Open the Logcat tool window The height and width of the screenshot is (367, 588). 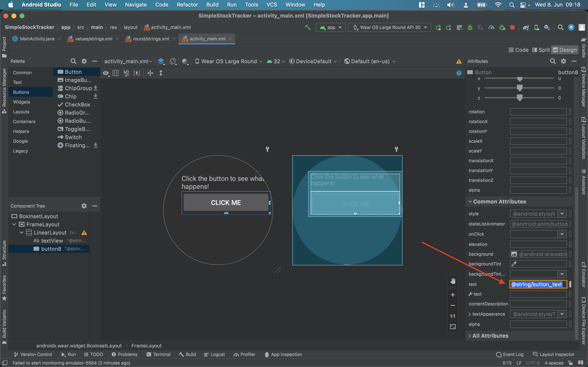(215, 354)
